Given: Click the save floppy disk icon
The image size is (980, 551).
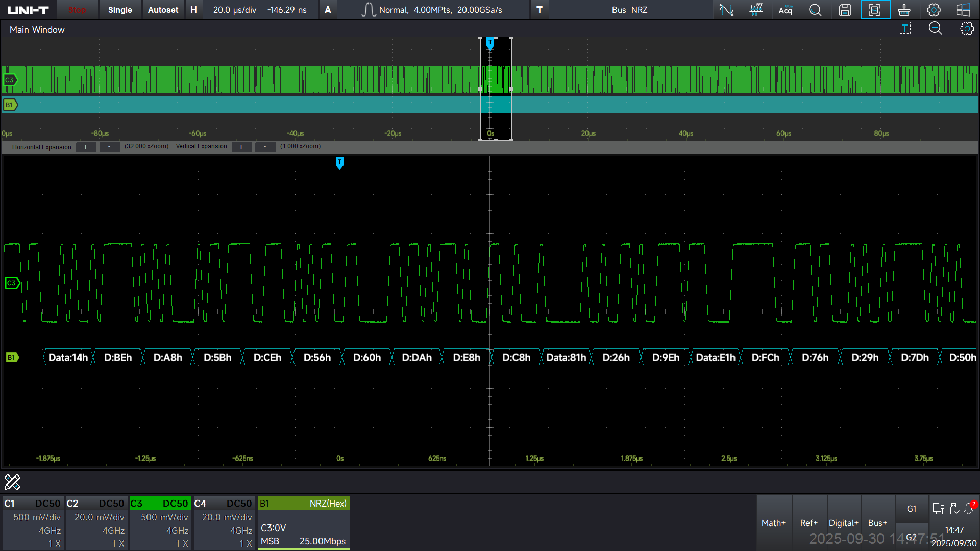Looking at the screenshot, I should click(x=845, y=10).
